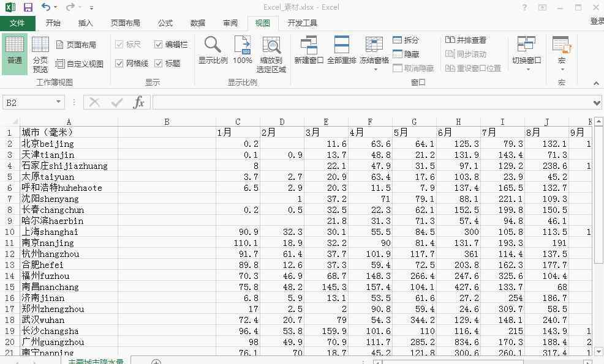
Task: Open a New Window (新建窗口)
Action: [x=309, y=50]
